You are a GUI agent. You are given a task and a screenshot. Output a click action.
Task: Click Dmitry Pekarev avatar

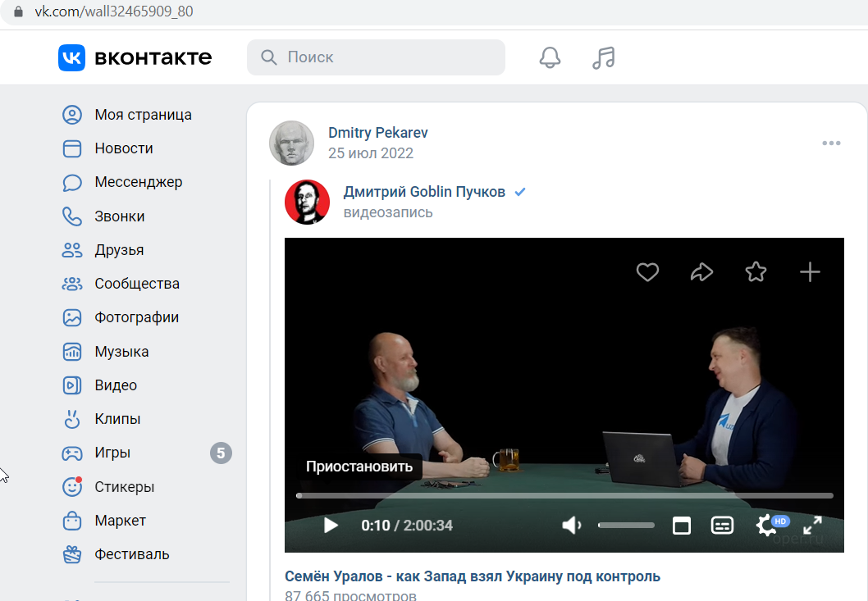(292, 143)
